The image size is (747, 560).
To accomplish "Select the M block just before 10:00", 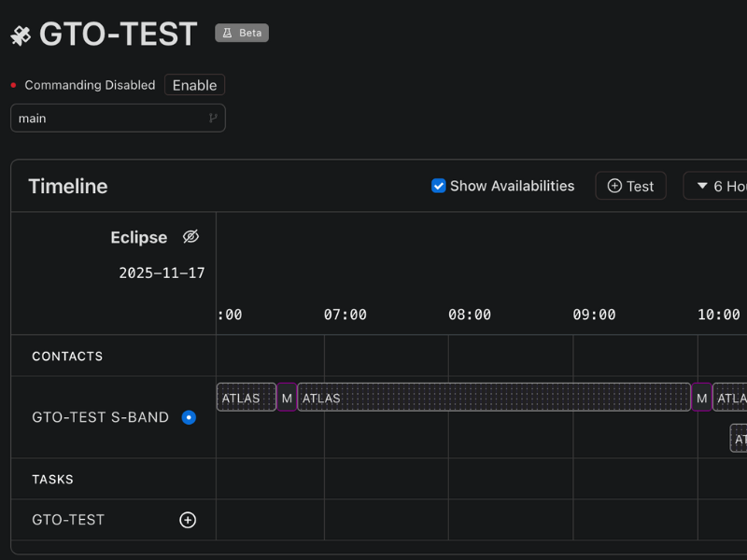I will click(702, 398).
